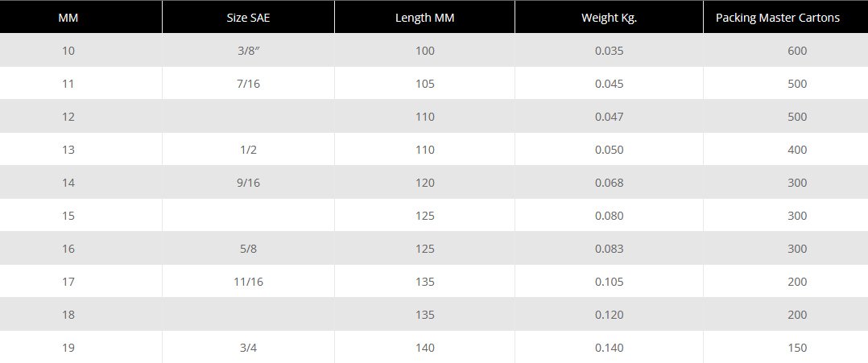Viewport: 868px width, 363px height.
Task: Click the Weight Kg. column header
Action: click(609, 18)
